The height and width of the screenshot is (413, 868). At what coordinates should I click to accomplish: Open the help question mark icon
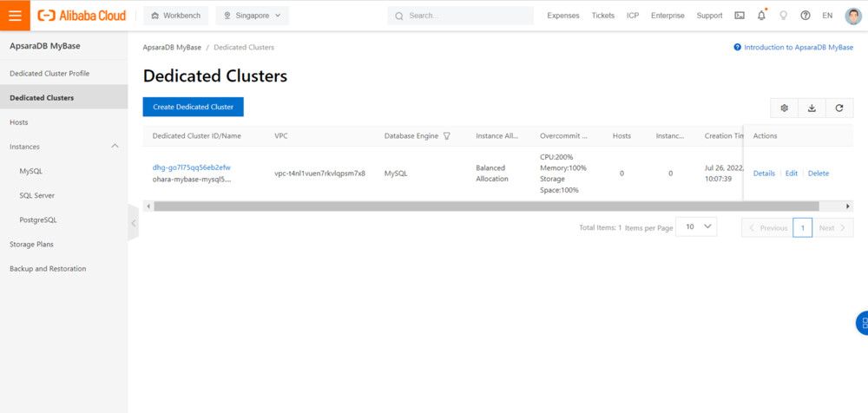(x=806, y=16)
